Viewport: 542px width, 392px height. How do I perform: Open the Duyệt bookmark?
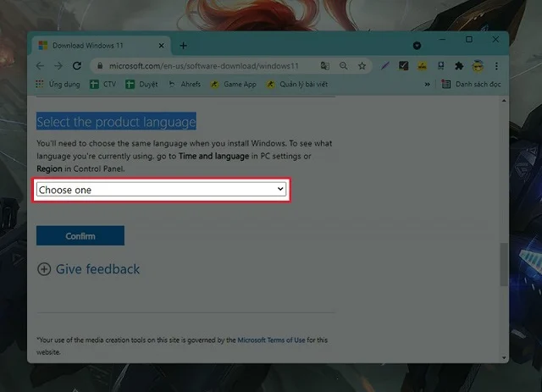pos(141,84)
